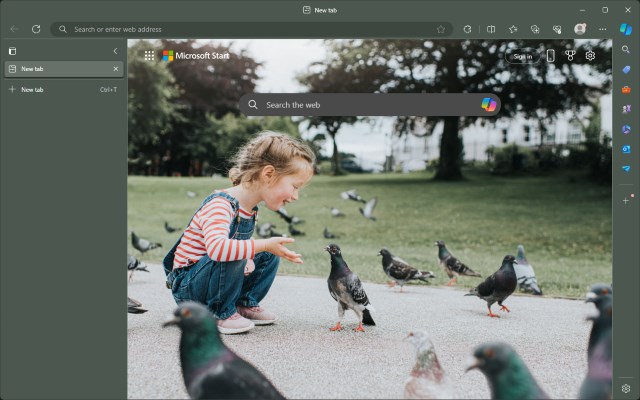640x400 pixels.
Task: Refresh the current page
Action: [x=36, y=29]
